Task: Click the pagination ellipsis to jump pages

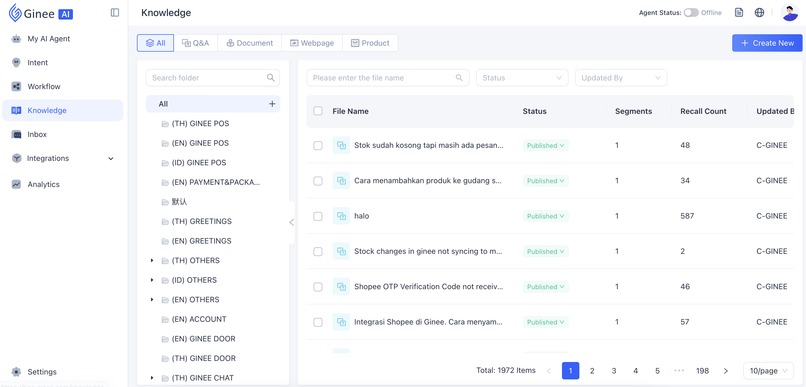Action: [679, 371]
